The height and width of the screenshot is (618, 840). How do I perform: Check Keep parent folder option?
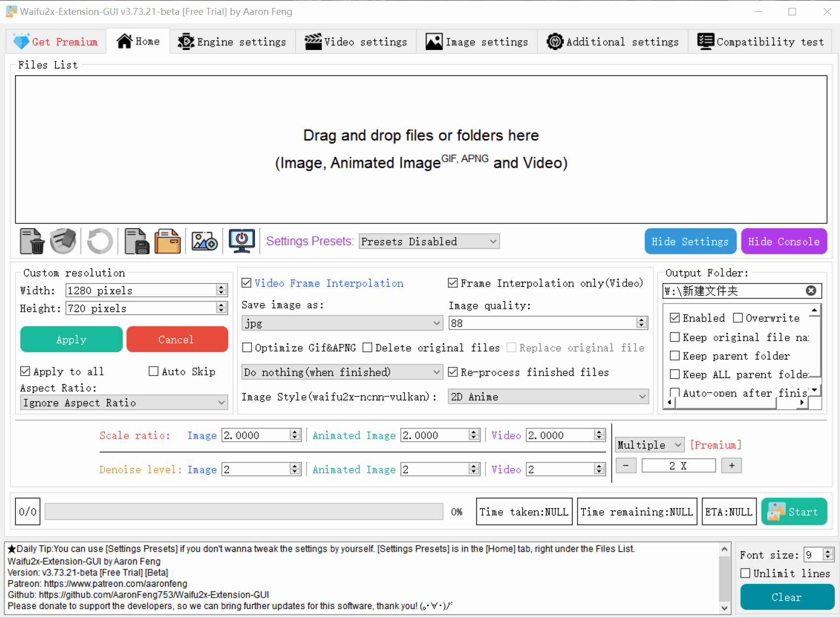coord(675,355)
